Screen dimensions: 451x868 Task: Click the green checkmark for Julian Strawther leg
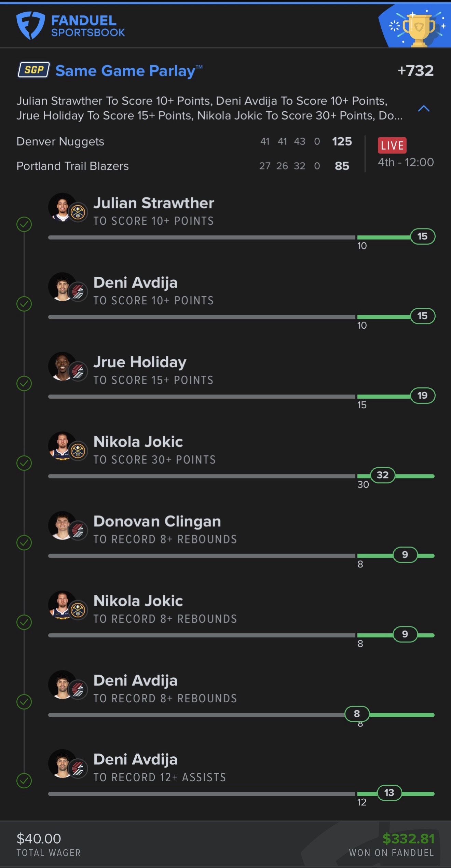(x=24, y=224)
